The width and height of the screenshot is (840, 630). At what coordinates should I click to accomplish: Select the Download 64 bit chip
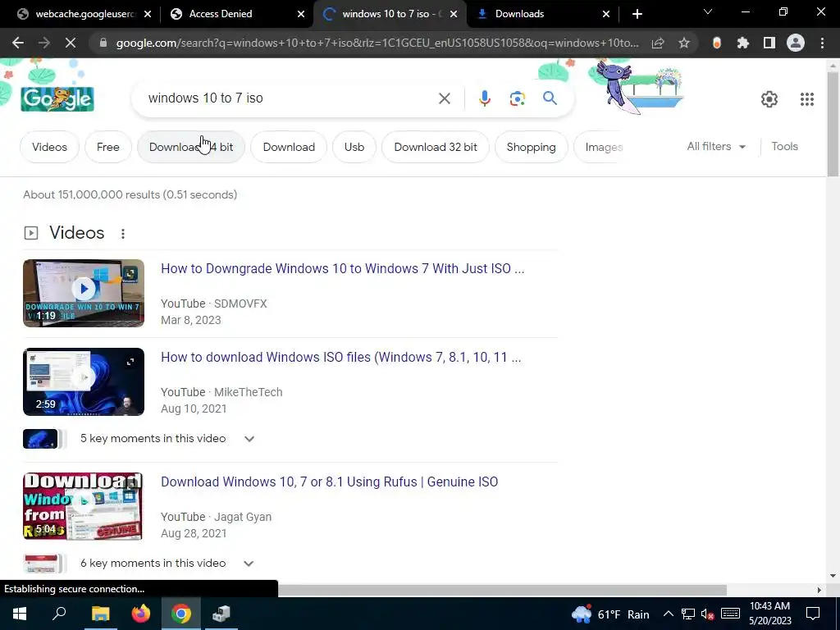pyautogui.click(x=190, y=148)
